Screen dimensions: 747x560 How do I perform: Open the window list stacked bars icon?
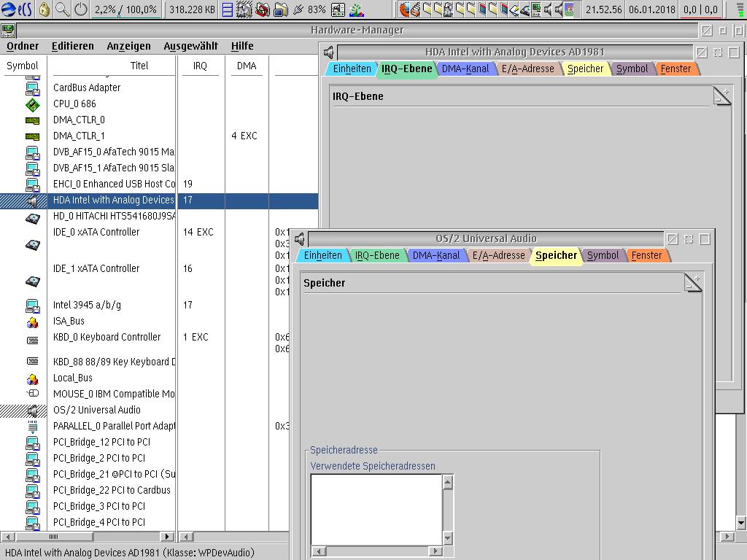(x=228, y=9)
